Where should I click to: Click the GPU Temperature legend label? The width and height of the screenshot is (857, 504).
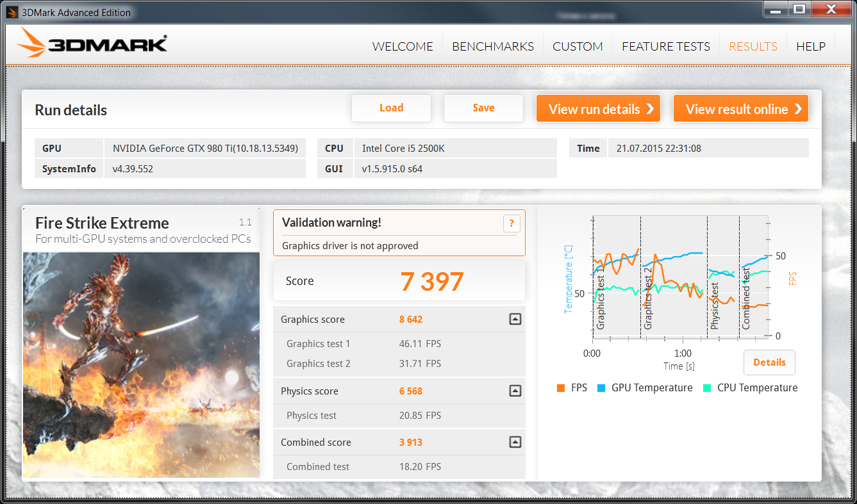click(x=652, y=387)
